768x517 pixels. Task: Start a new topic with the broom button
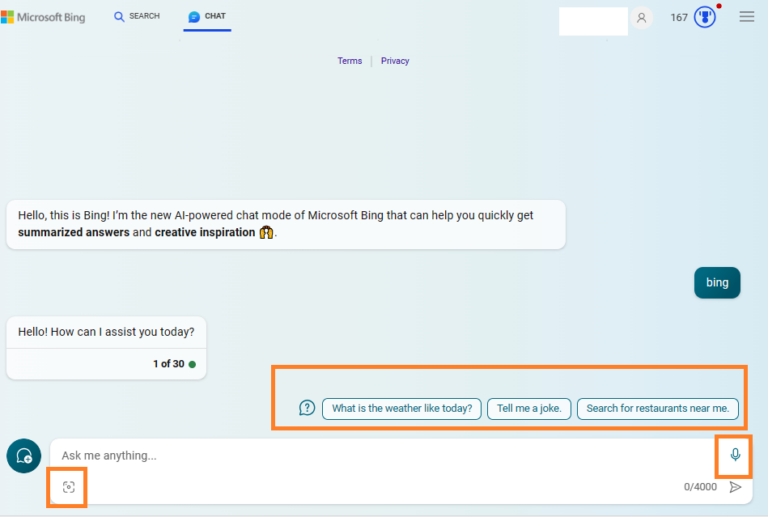24,456
